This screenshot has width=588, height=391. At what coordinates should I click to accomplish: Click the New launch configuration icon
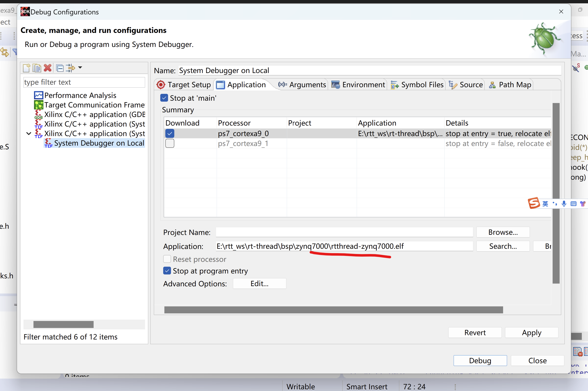coord(27,68)
